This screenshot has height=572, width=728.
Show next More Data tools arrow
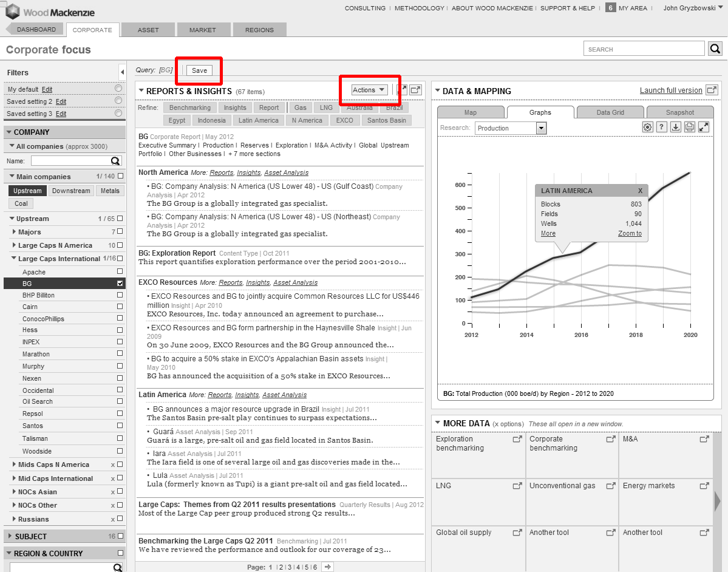[x=717, y=502]
